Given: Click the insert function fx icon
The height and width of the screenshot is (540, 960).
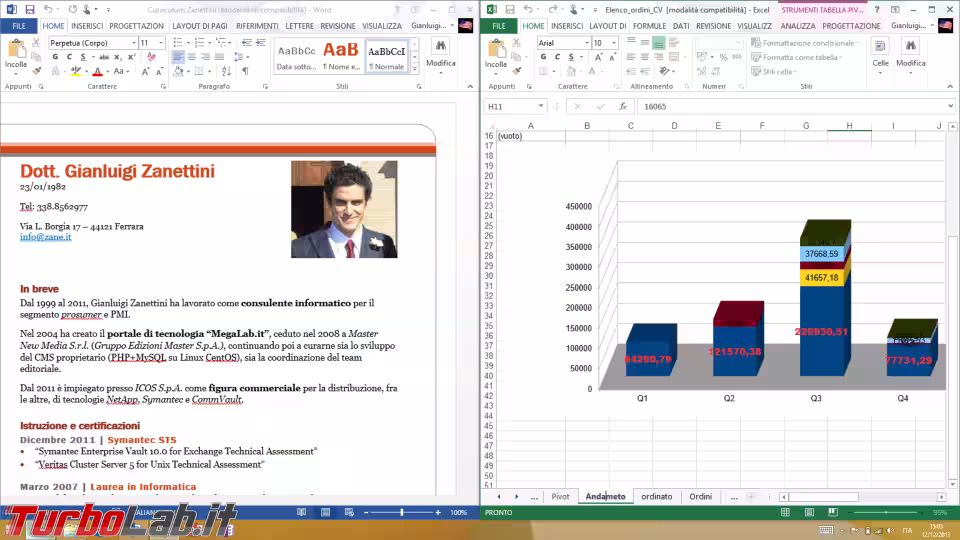Looking at the screenshot, I should (x=622, y=106).
